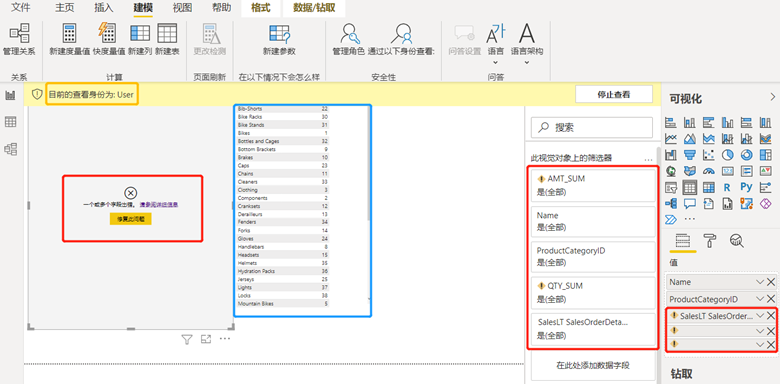Open the Analytics magnifier tab
The width and height of the screenshot is (780, 384).
[x=736, y=241]
